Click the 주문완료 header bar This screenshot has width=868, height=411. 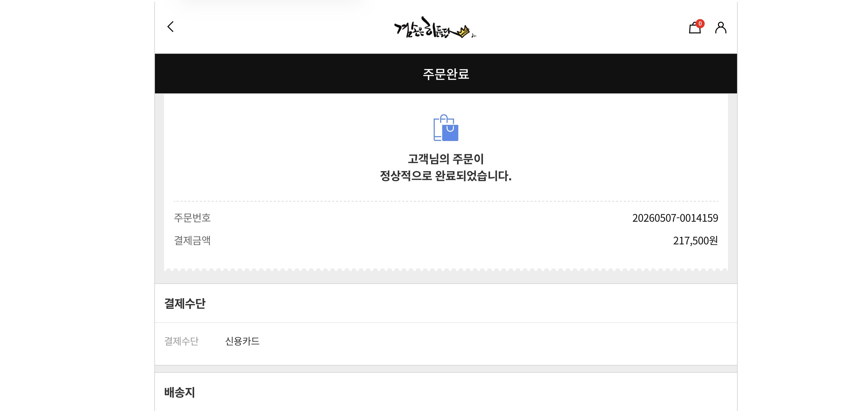tap(446, 74)
